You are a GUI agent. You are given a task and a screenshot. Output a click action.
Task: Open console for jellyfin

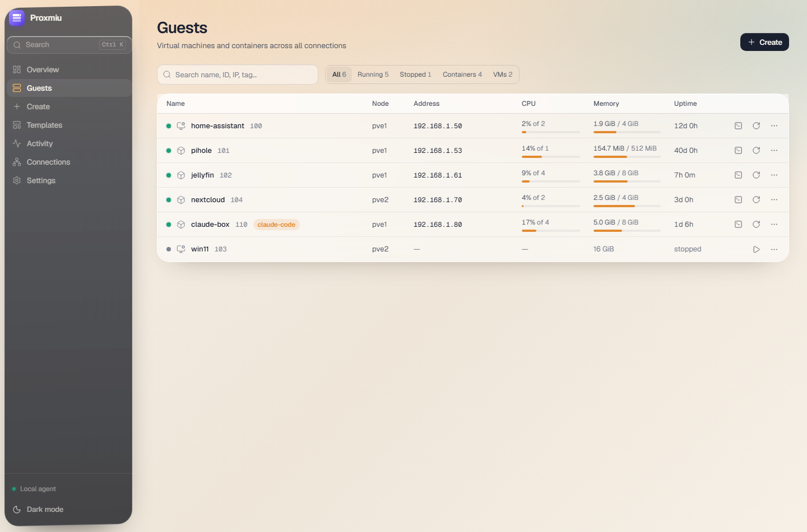coord(738,175)
